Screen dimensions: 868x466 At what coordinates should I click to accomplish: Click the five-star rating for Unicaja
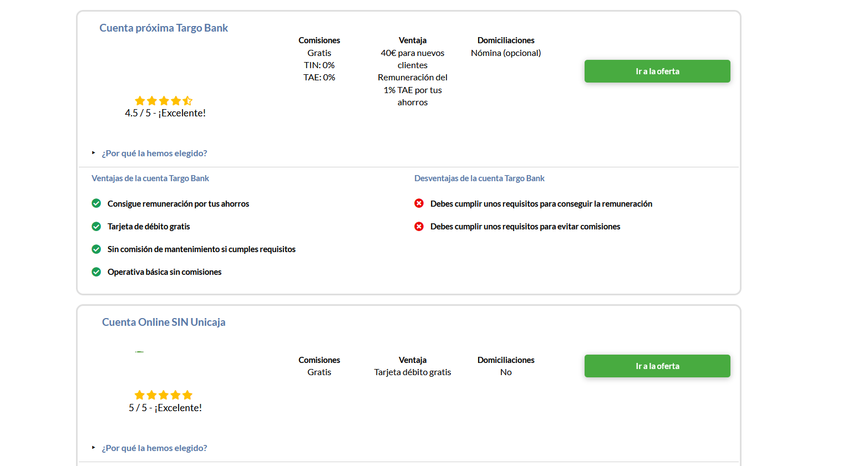(164, 395)
